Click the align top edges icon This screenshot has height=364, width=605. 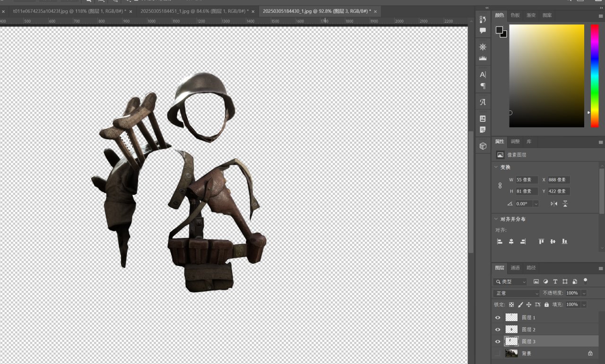pos(541,241)
